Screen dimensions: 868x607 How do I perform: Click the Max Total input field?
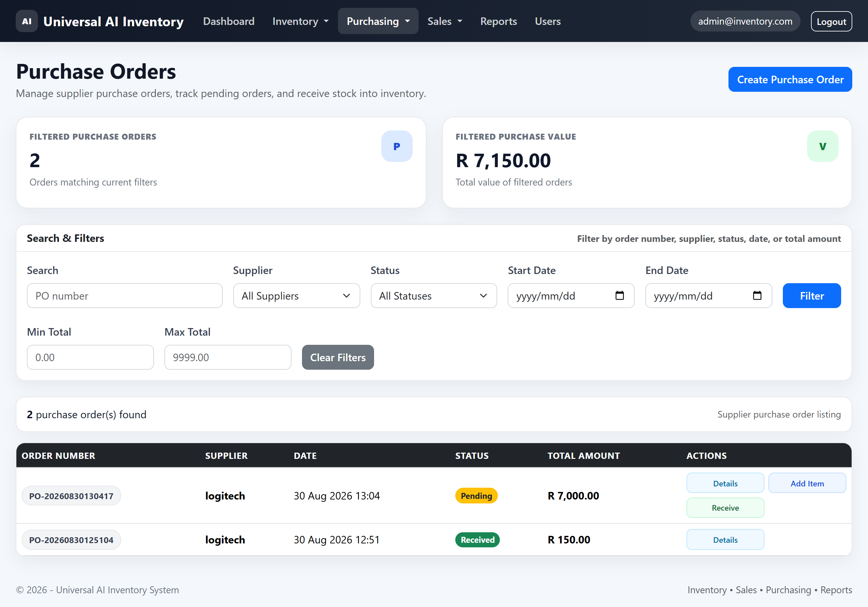click(x=228, y=357)
